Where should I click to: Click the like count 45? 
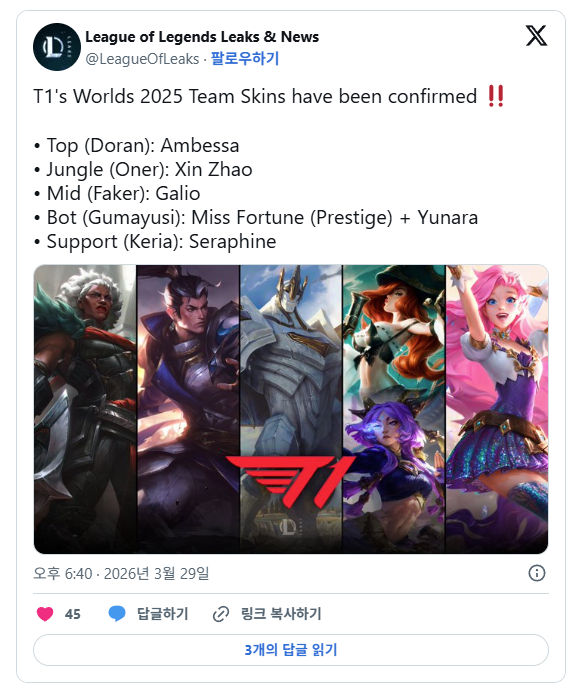pyautogui.click(x=73, y=614)
